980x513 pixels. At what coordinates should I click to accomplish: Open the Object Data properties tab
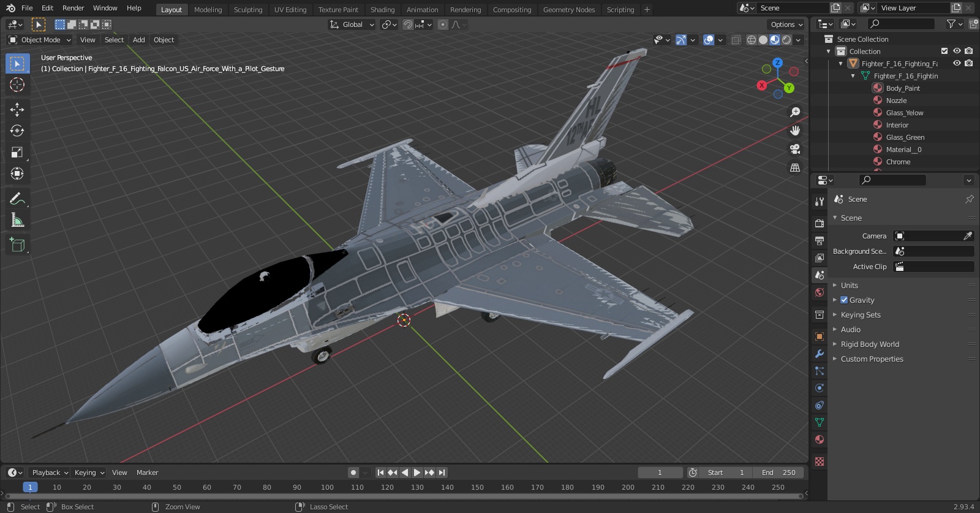coord(820,422)
